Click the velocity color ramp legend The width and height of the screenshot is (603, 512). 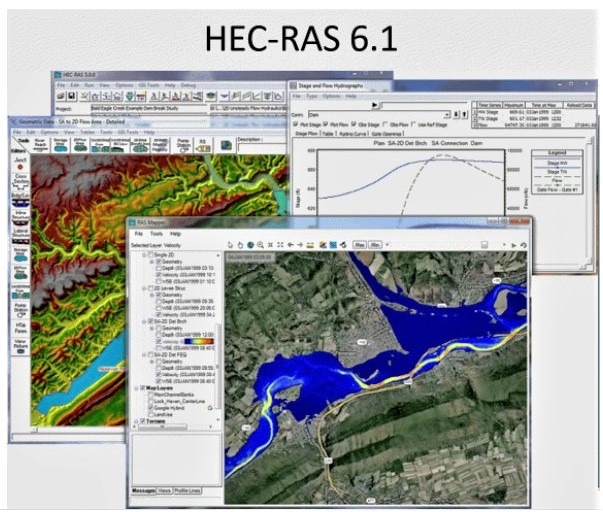(199, 341)
